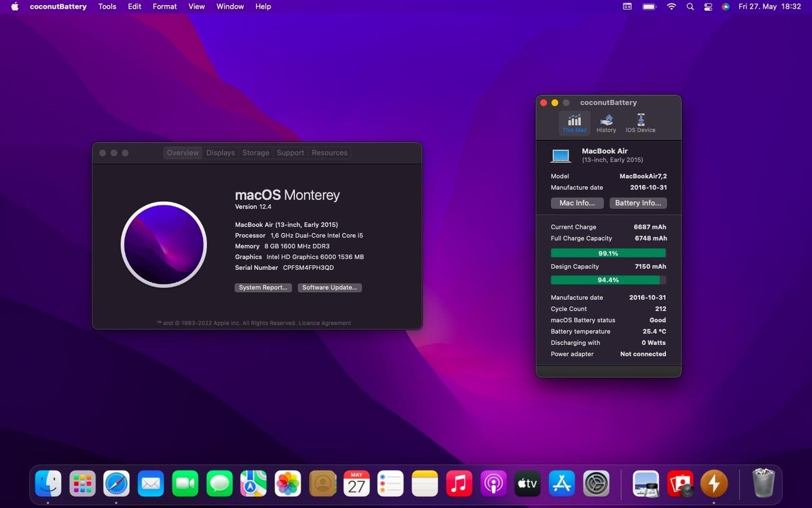Open the Edit menu in the menu bar
The height and width of the screenshot is (508, 812).
coord(134,6)
